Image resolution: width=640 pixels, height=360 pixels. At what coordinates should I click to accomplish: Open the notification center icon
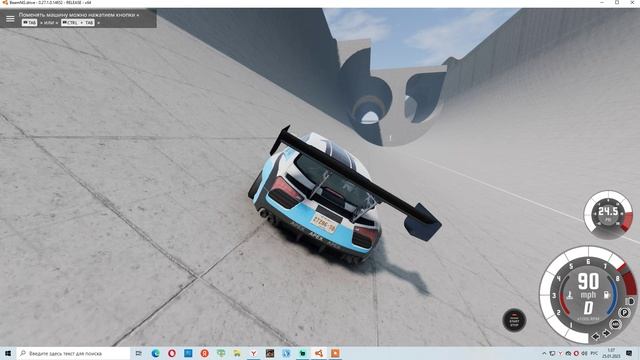(629, 353)
